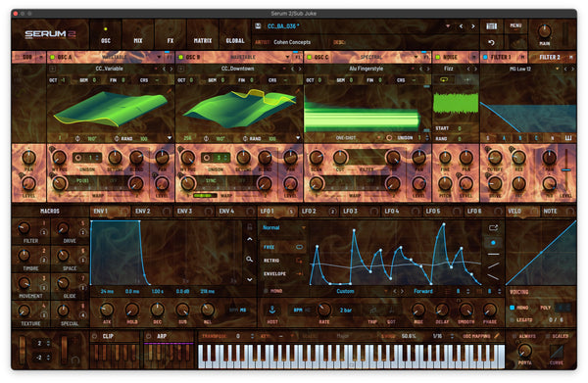Click next wavetable arrow for CC_Variable

(x=171, y=69)
